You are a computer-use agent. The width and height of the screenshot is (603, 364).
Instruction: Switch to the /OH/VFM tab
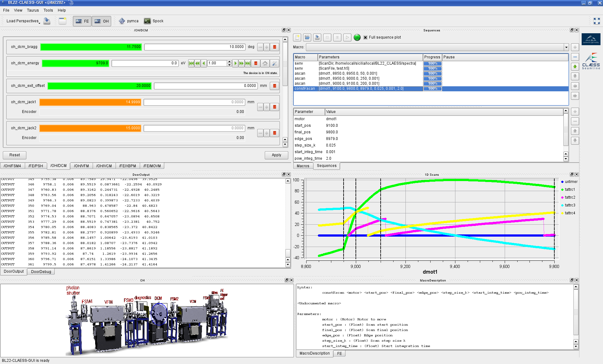81,166
